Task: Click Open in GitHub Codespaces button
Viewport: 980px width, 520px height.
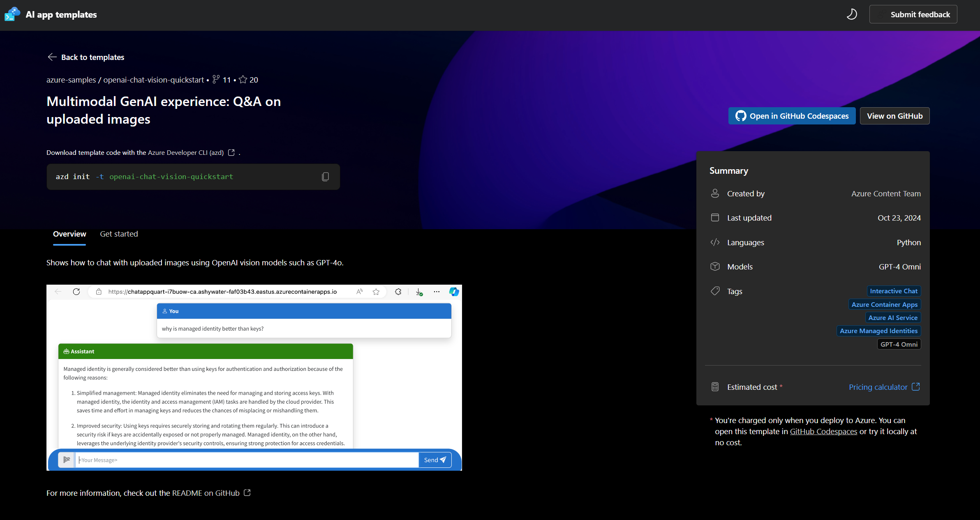Action: click(x=792, y=116)
